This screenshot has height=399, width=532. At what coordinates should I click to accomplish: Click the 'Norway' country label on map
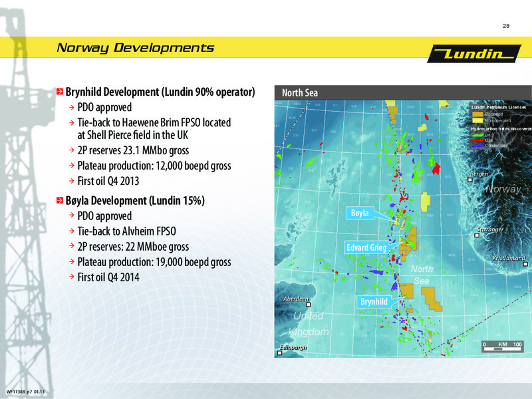click(x=503, y=189)
